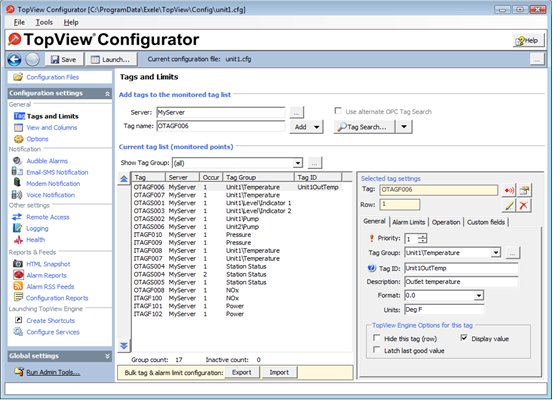Click Configuration Files folder icon
The width and height of the screenshot is (553, 400).
click(x=18, y=77)
